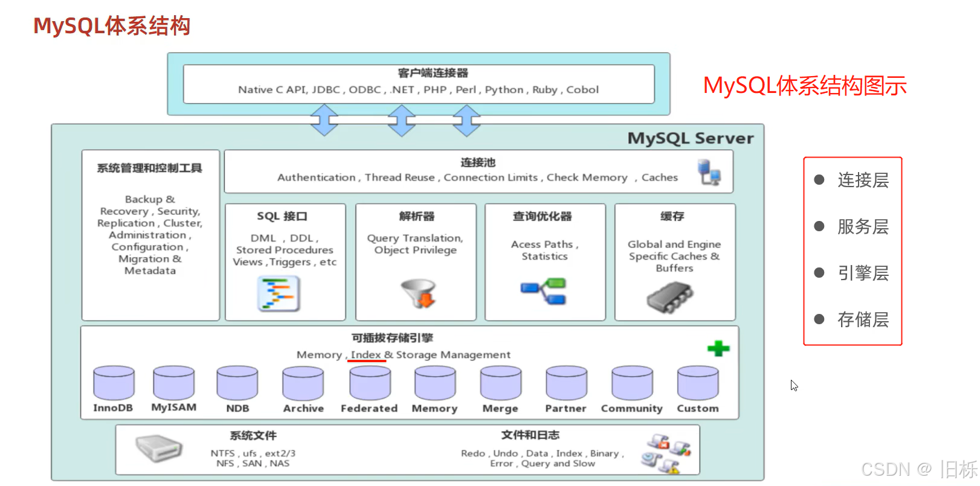Click the '解析器' heading

click(417, 216)
